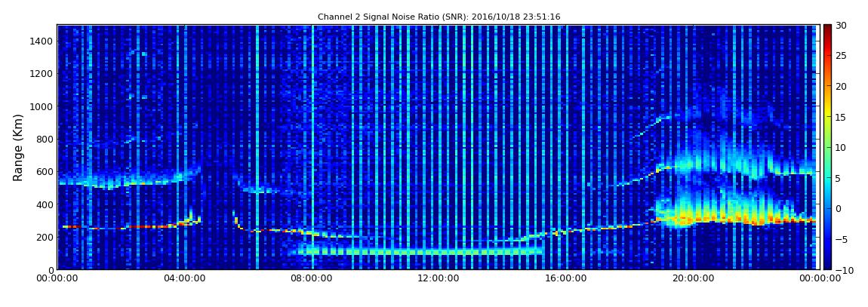This screenshot has height=307, width=868.
Task: Click the y-axis tick label 600
Action: tap(45, 171)
